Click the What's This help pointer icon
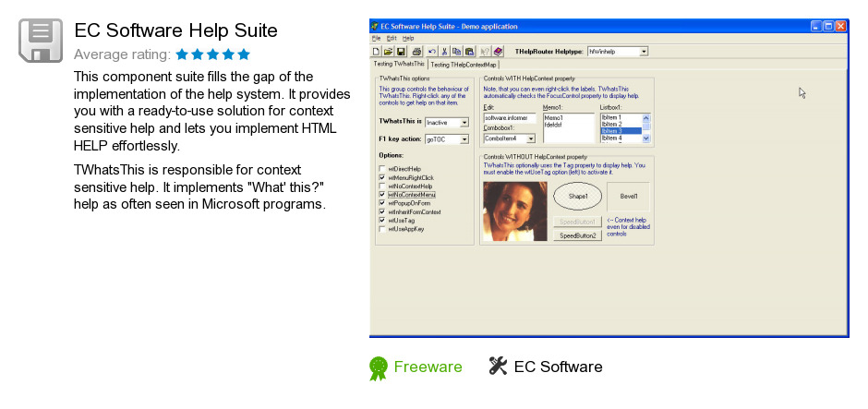The height and width of the screenshot is (409, 868). pyautogui.click(x=486, y=52)
